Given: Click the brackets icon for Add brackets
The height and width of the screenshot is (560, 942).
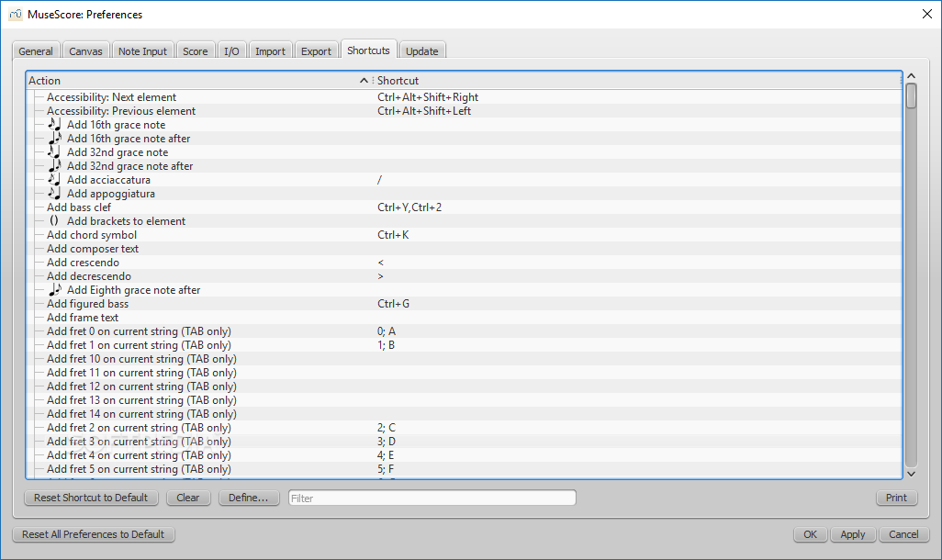Looking at the screenshot, I should tap(54, 221).
